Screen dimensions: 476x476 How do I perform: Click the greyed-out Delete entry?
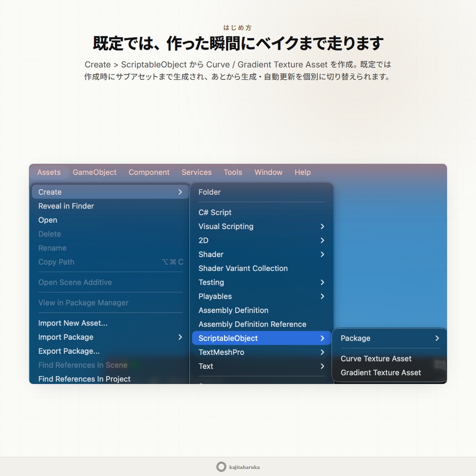pos(111,234)
